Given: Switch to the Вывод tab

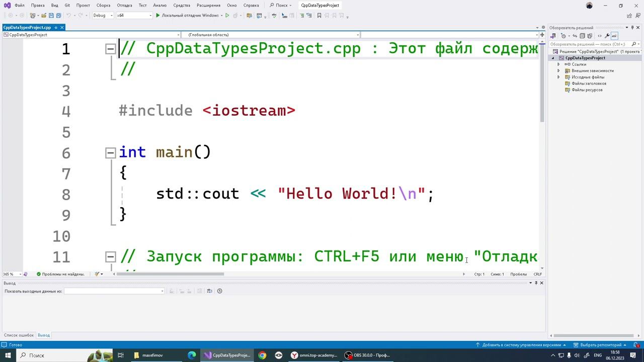Looking at the screenshot, I should coord(44,335).
